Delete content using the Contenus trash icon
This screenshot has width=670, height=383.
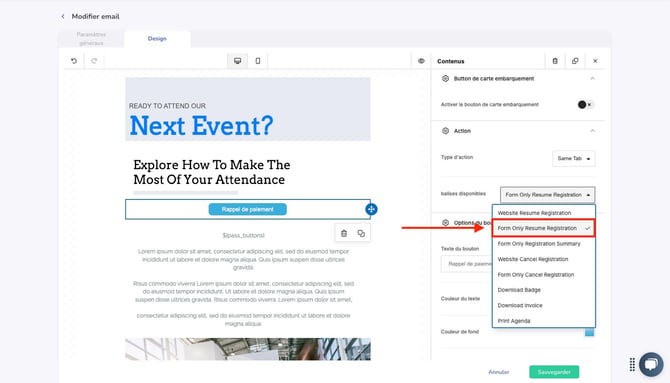tap(555, 61)
